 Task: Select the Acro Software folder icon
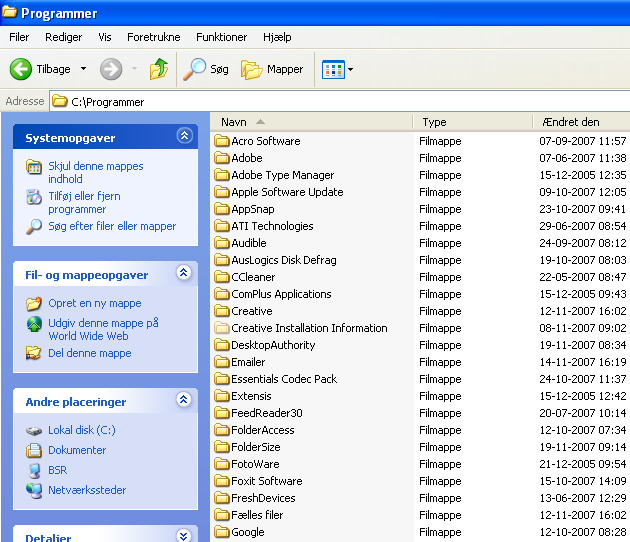(x=221, y=141)
